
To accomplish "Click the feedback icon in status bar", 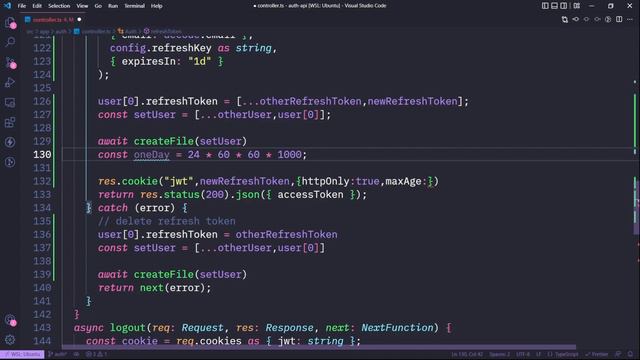I will point(618,354).
